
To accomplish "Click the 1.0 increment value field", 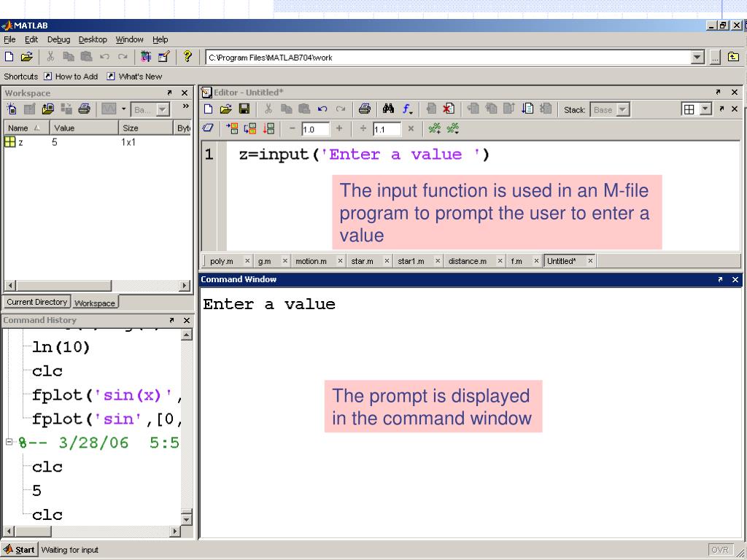I will click(x=315, y=129).
